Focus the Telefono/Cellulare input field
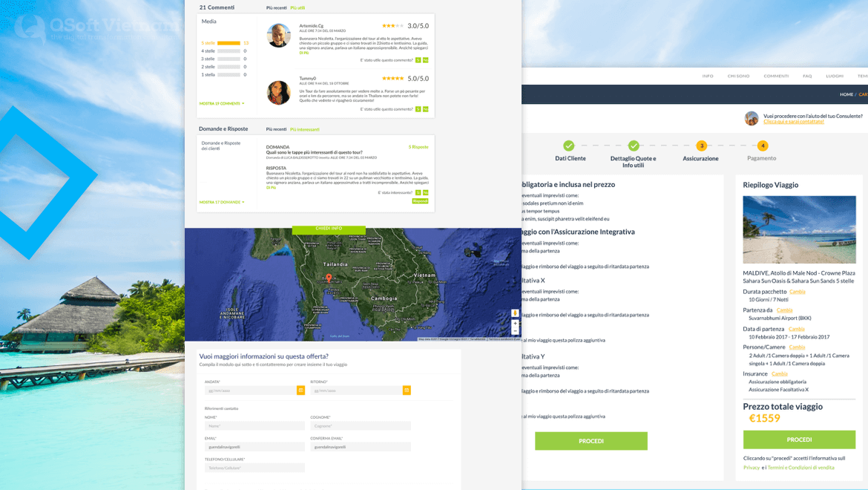Viewport: 868px width, 490px height. 254,468
